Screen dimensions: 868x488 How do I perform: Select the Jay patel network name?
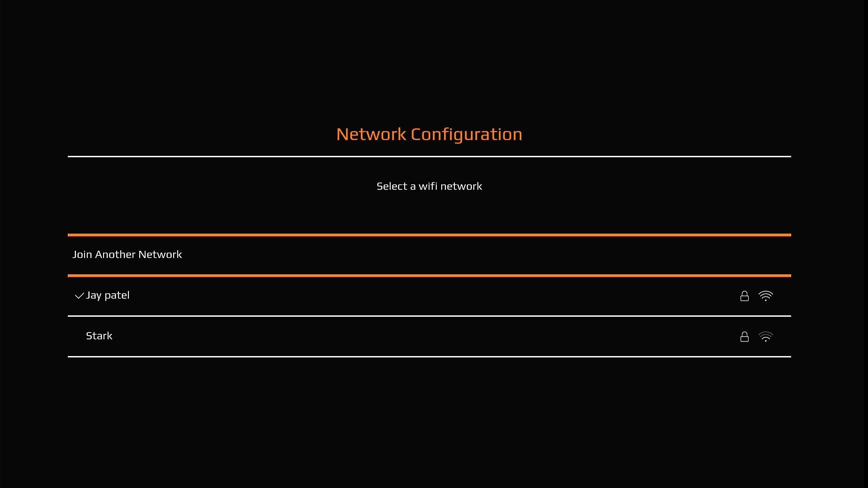pos(108,296)
